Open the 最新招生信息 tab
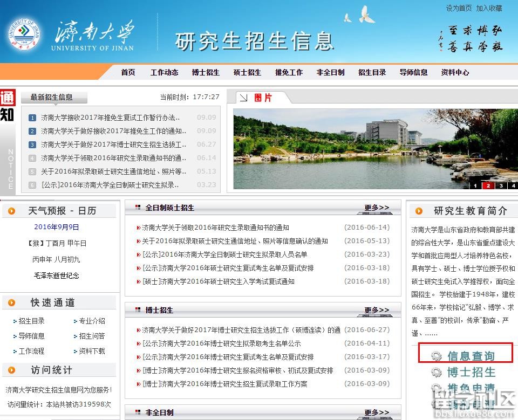This screenshot has width=518, height=420. pyautogui.click(x=52, y=98)
